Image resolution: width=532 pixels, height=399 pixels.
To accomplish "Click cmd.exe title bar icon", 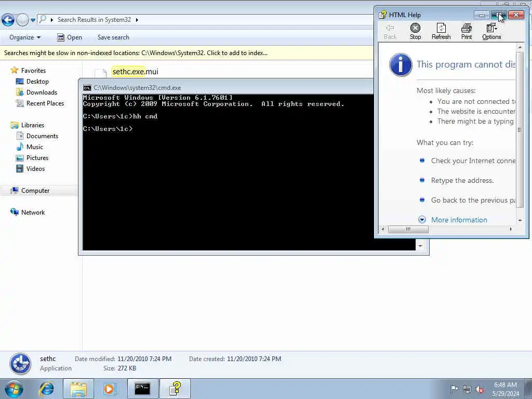I will point(87,87).
